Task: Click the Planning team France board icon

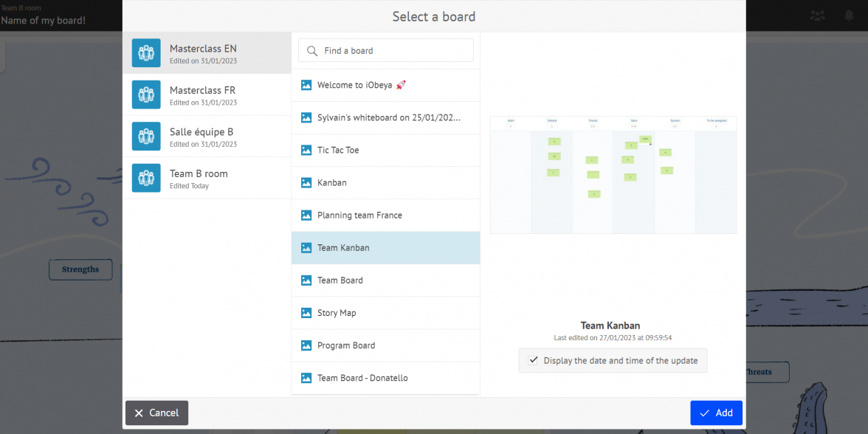Action: pos(306,215)
